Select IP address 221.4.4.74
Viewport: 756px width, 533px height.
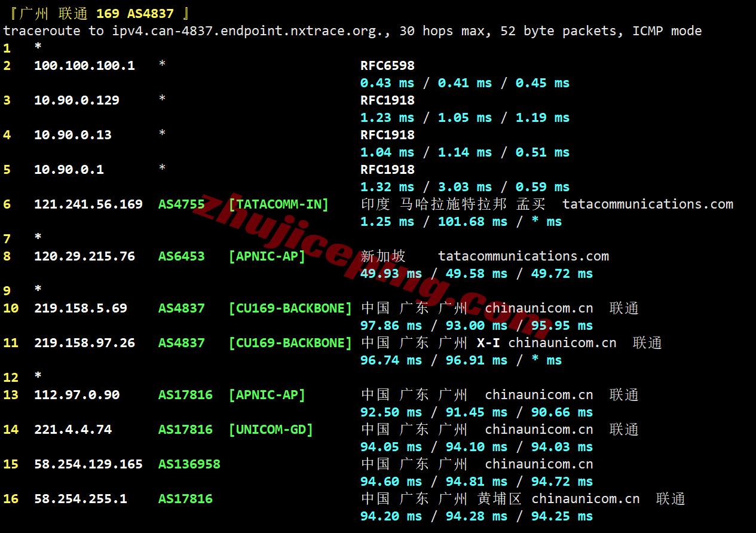coord(73,430)
